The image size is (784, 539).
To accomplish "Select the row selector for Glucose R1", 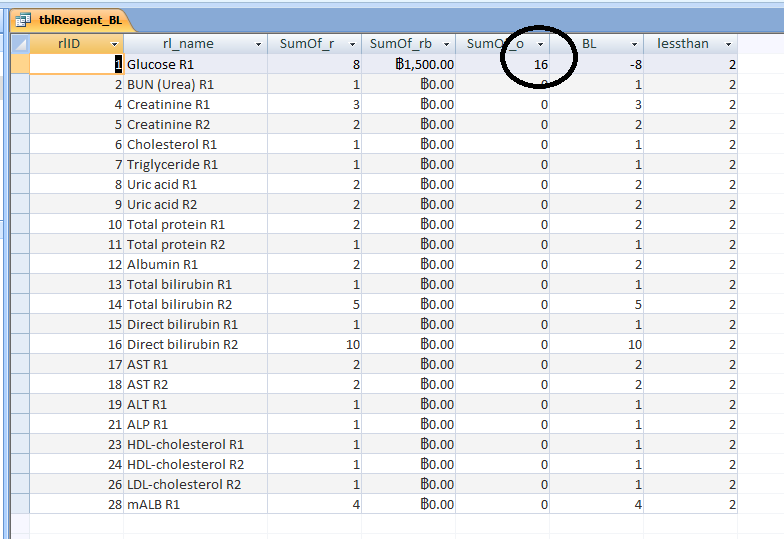I will [x=20, y=64].
